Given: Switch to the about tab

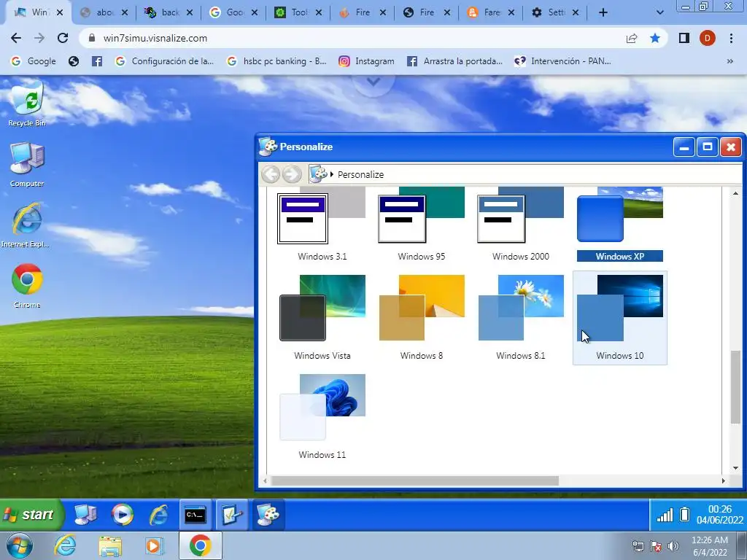Looking at the screenshot, I should tap(104, 12).
